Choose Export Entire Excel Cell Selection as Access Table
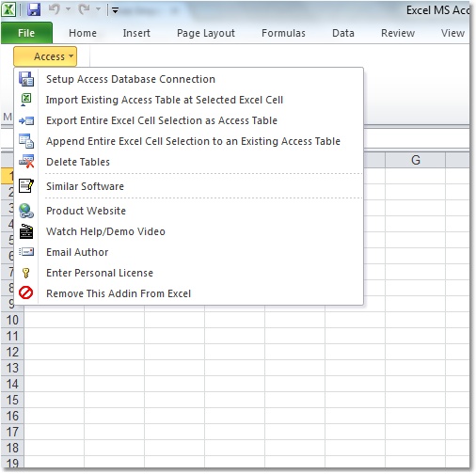Image resolution: width=476 pixels, height=474 pixels. tap(189, 120)
